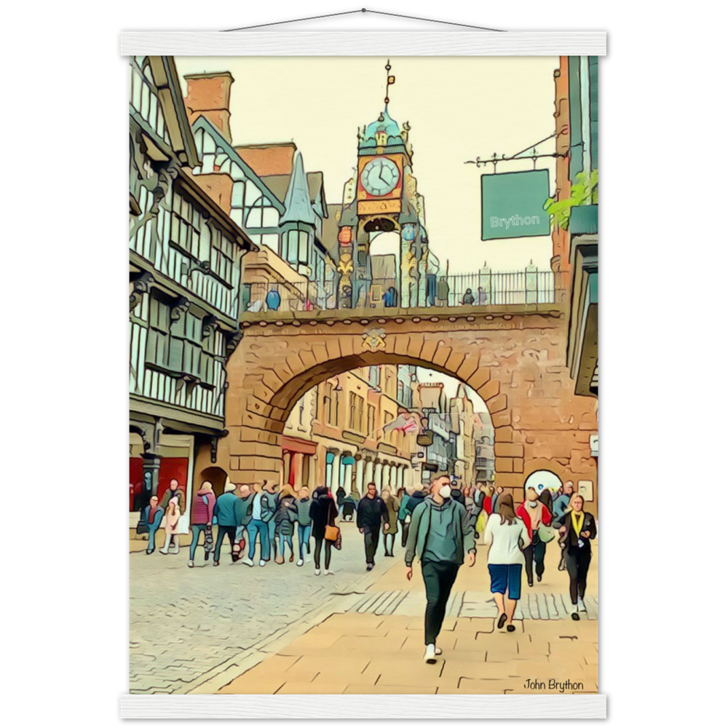Click the woman in blue shorts
The image size is (728, 728).
pos(505,561)
